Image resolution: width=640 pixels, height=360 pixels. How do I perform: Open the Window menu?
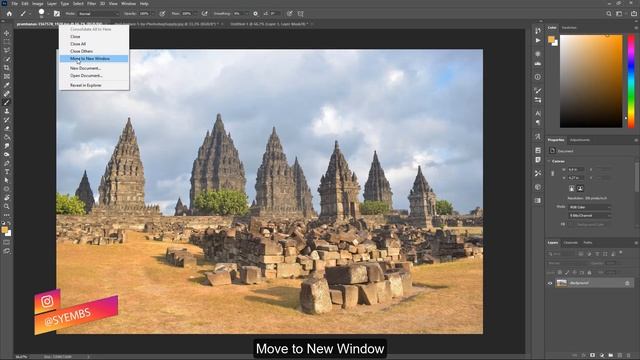[x=128, y=4]
